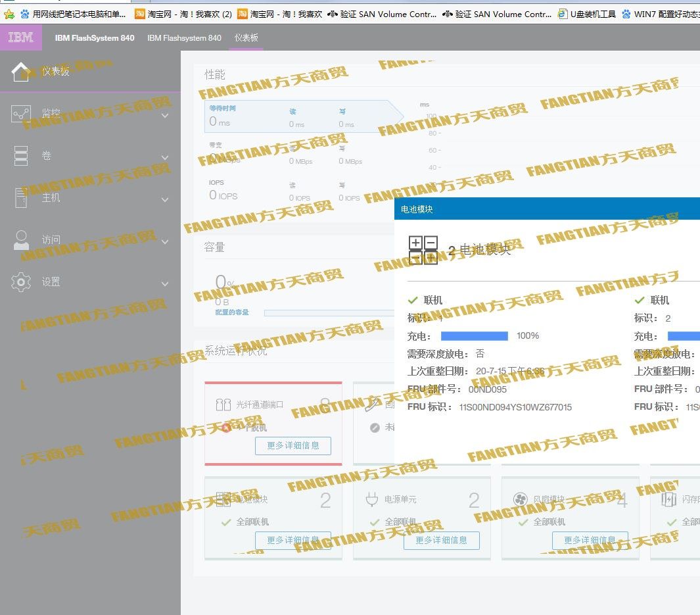
Task: Click the battery module icon in dialog
Action: click(x=423, y=251)
